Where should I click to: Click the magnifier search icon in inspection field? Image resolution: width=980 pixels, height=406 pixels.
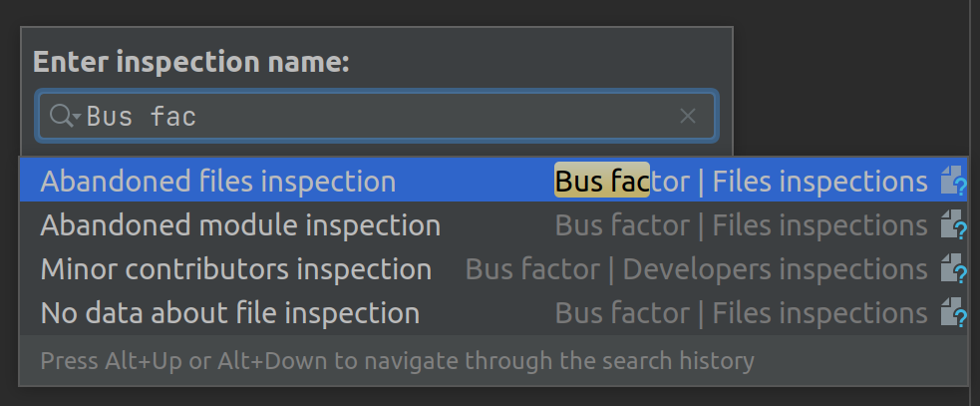(60, 117)
